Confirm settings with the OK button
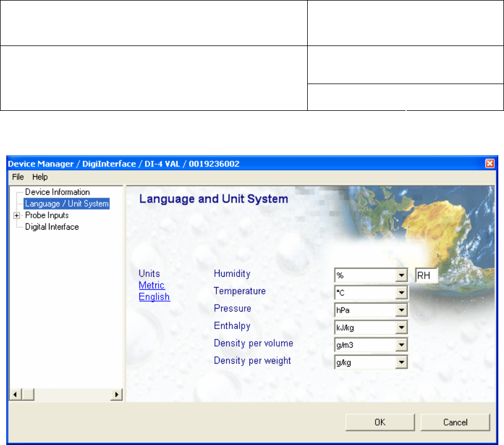 380,422
